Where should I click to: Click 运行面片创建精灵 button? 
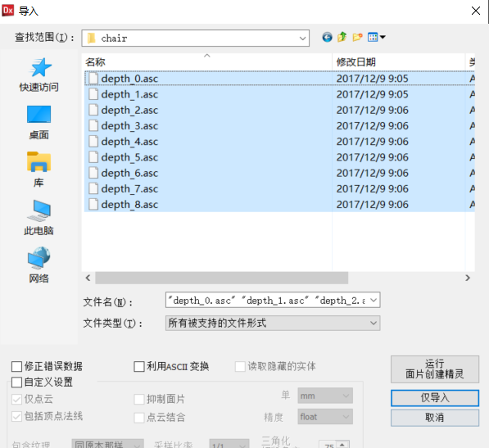[435, 369]
